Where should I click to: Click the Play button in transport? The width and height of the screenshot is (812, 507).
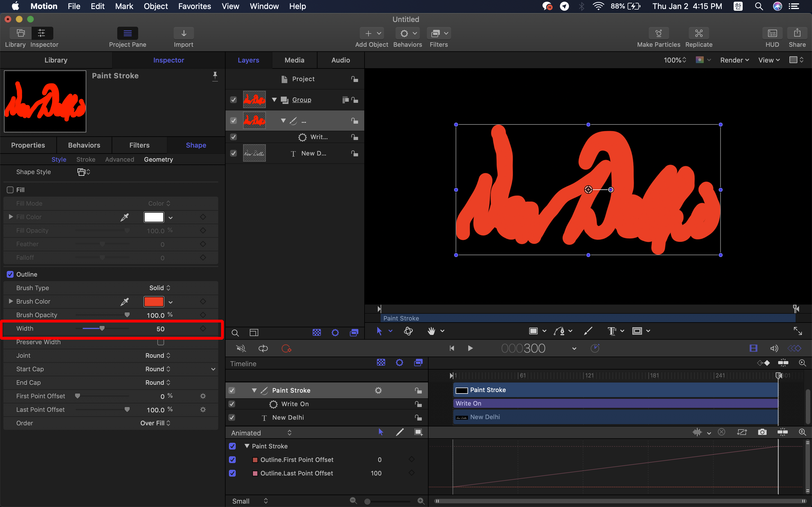470,348
